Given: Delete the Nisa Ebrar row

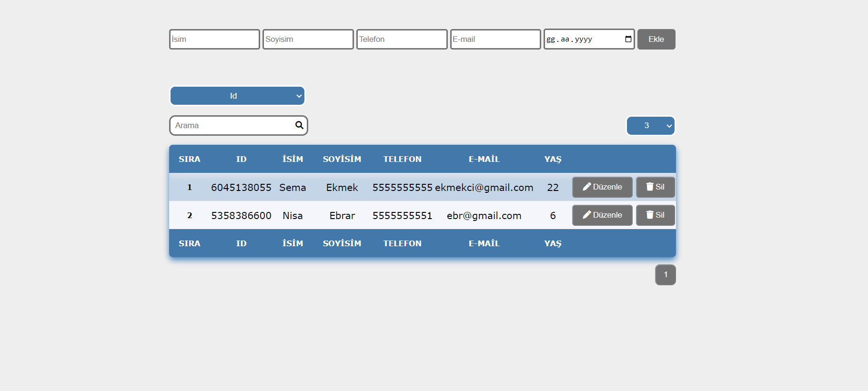Looking at the screenshot, I should [655, 215].
